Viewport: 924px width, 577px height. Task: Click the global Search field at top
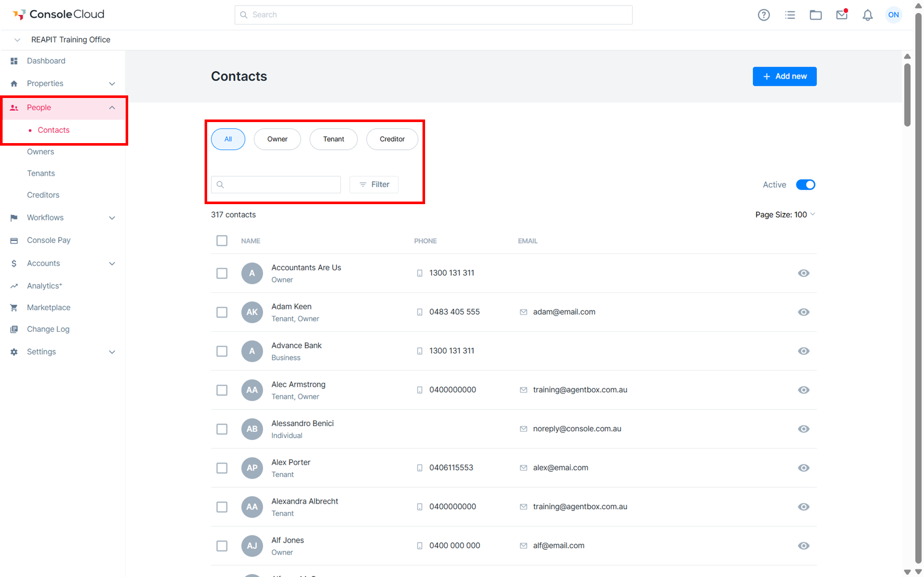tap(433, 15)
